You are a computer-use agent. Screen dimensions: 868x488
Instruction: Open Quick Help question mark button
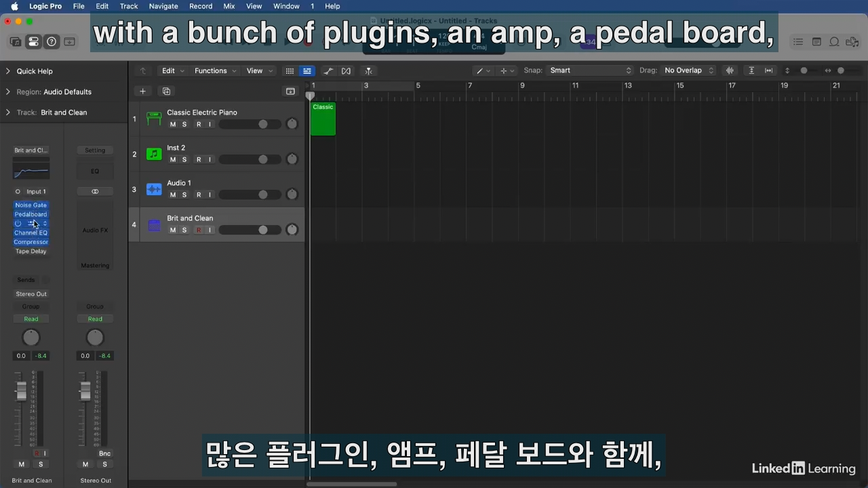pos(52,41)
